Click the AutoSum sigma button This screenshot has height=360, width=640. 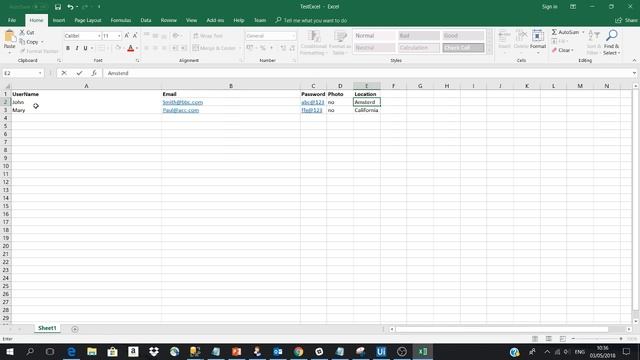[565, 32]
